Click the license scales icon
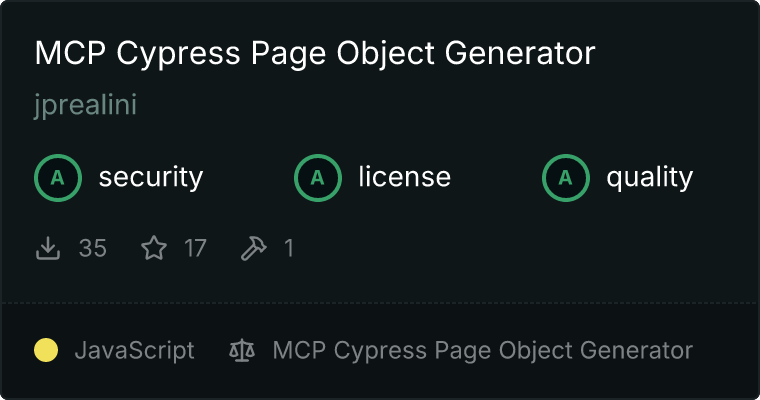Image resolution: width=760 pixels, height=400 pixels. [x=242, y=351]
